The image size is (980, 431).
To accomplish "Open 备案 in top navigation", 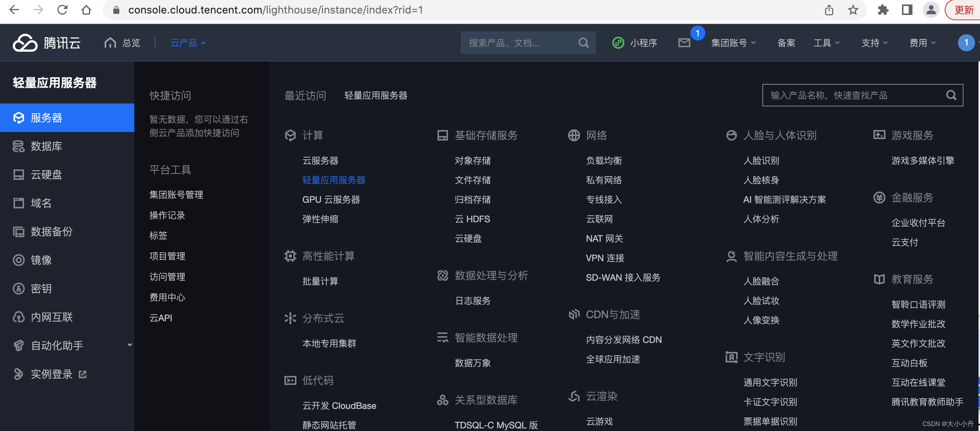I will coord(786,43).
